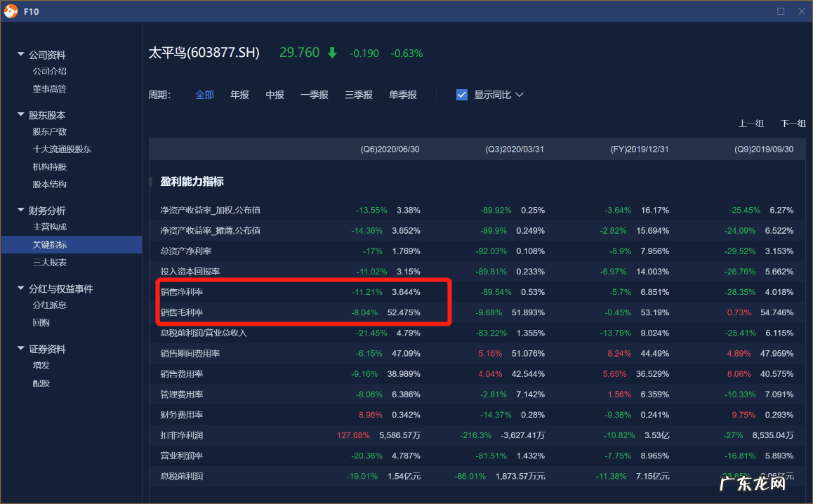Select the 中报 period tab

275,95
